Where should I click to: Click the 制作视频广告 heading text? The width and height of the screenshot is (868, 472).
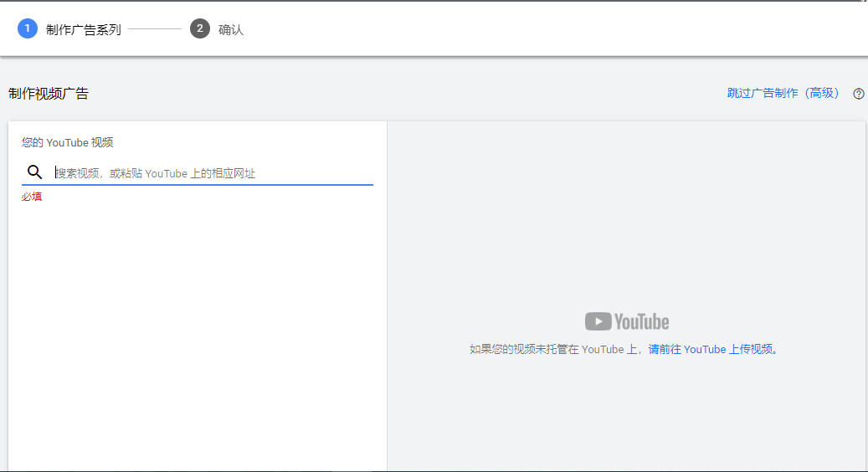click(49, 94)
